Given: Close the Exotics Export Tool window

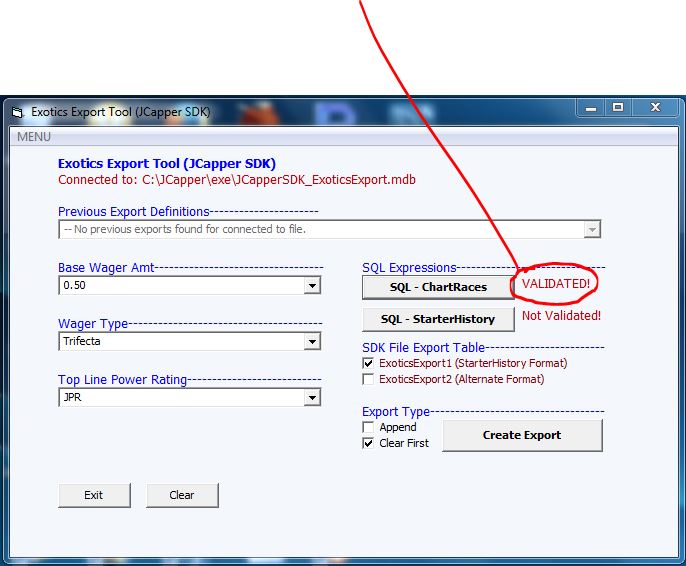Looking at the screenshot, I should [x=655, y=108].
